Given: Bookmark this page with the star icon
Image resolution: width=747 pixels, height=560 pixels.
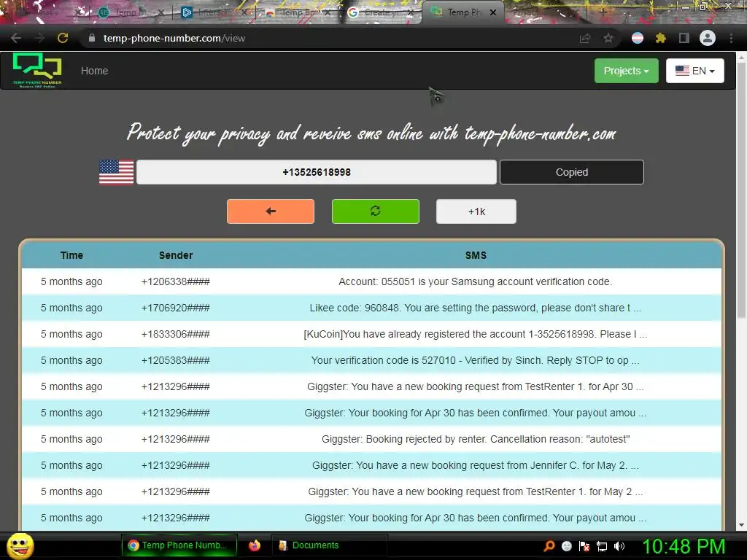Looking at the screenshot, I should click(608, 39).
